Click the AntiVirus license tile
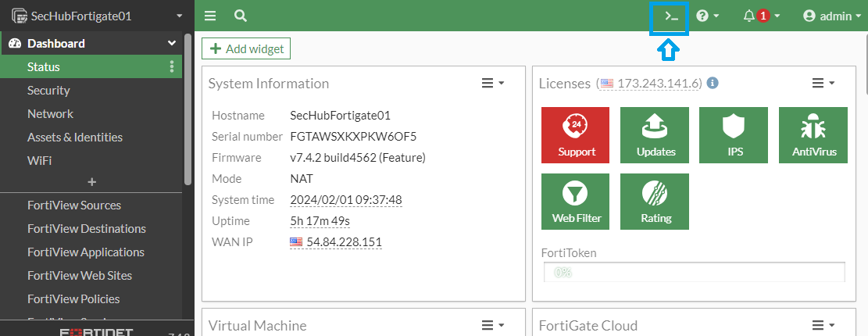The image size is (868, 336). click(813, 135)
